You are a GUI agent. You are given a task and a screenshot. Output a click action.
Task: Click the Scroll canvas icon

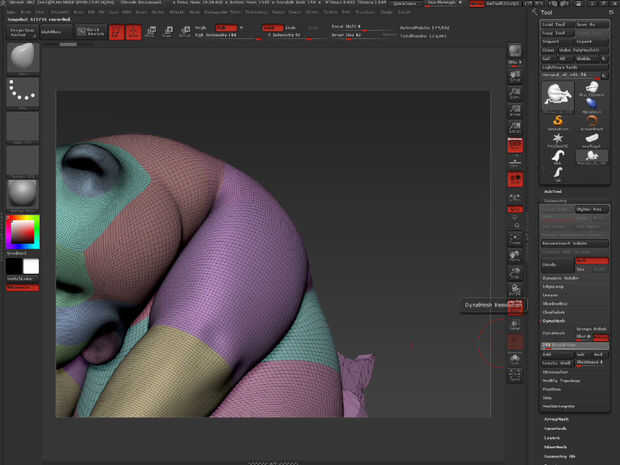pyautogui.click(x=515, y=77)
